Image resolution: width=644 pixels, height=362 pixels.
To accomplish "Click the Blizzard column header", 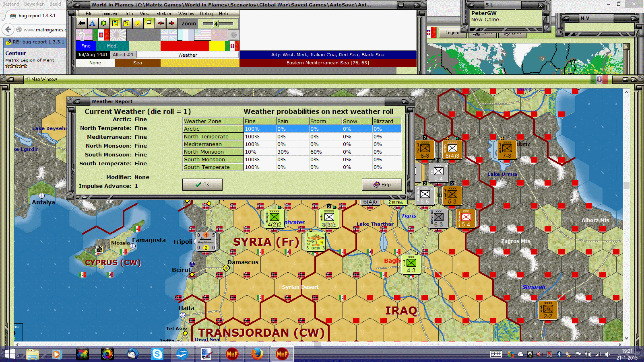I will [387, 121].
